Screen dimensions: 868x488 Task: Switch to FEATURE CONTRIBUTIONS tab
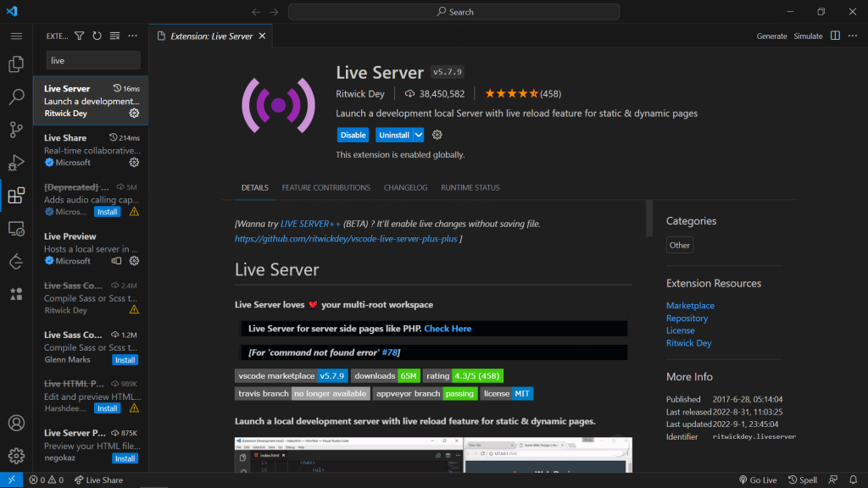tap(325, 187)
